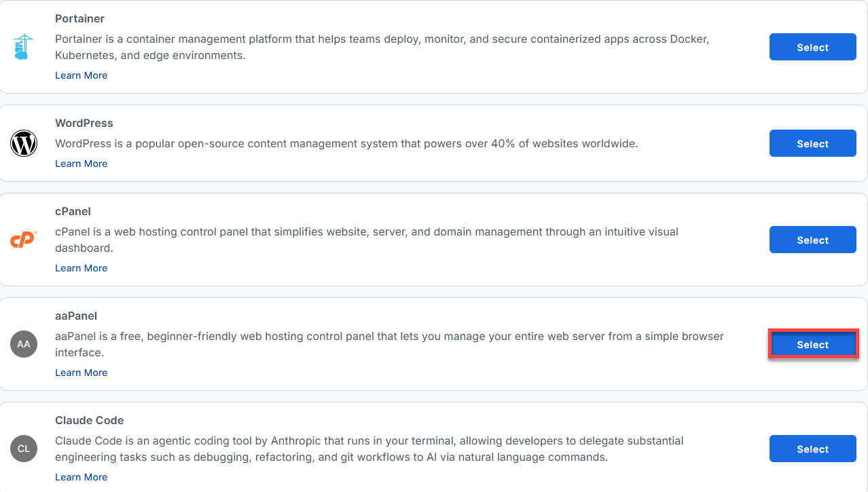The width and height of the screenshot is (868, 492).
Task: Choose cPanel with its Select button
Action: [812, 240]
